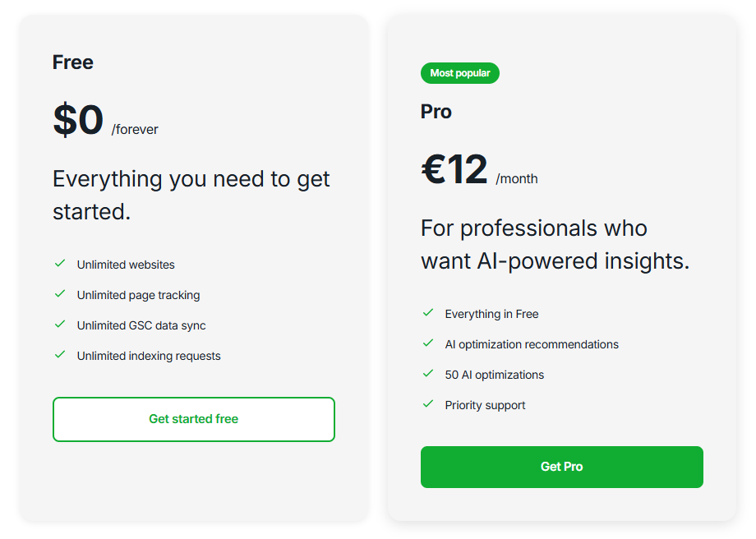Click the $0 price label
The height and width of the screenshot is (539, 756).
coord(78,120)
